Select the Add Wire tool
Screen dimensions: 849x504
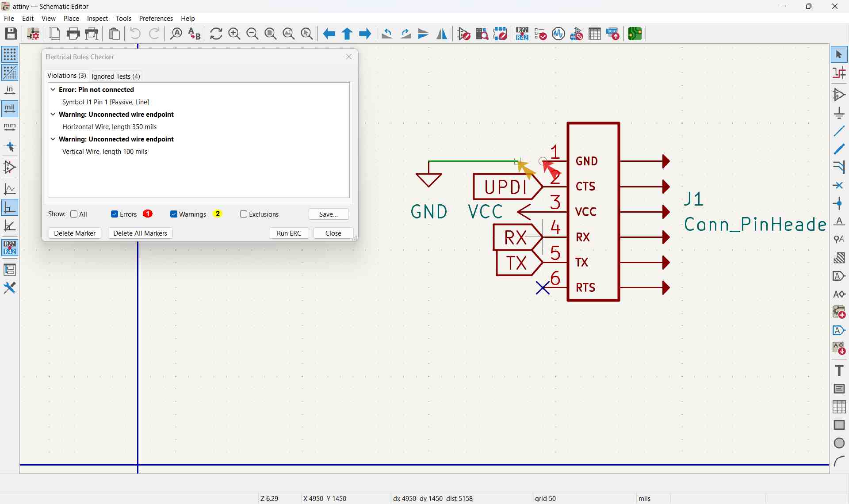click(839, 131)
